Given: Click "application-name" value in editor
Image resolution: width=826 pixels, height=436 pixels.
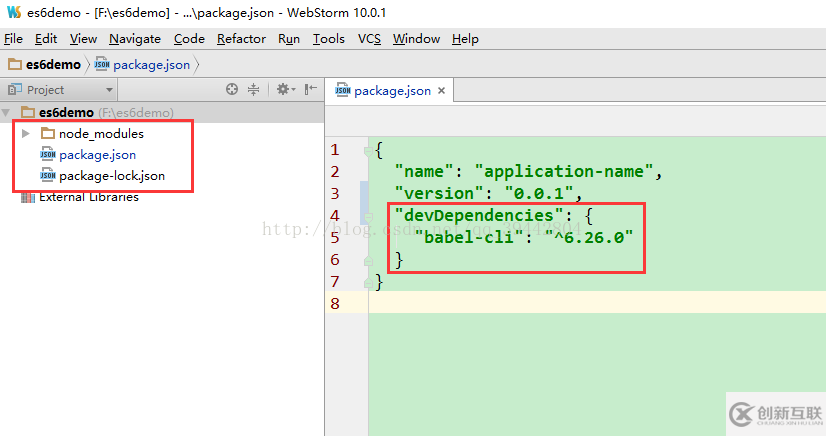Looking at the screenshot, I should (x=564, y=172).
